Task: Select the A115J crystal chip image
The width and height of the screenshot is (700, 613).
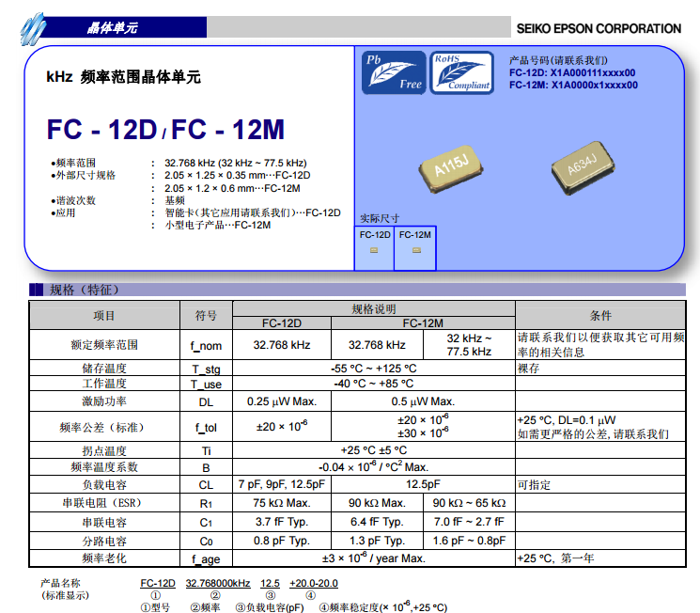Action: point(451,169)
